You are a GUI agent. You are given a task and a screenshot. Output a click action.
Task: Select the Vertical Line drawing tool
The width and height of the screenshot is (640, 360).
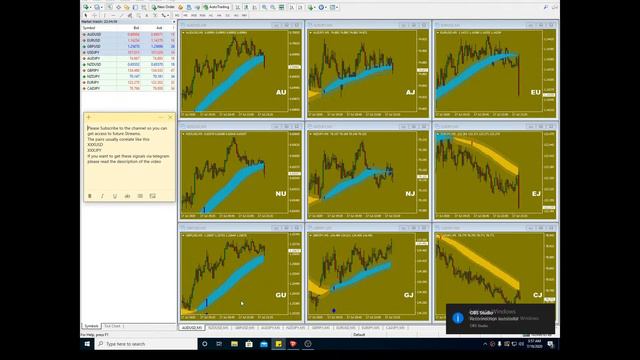coord(104,15)
